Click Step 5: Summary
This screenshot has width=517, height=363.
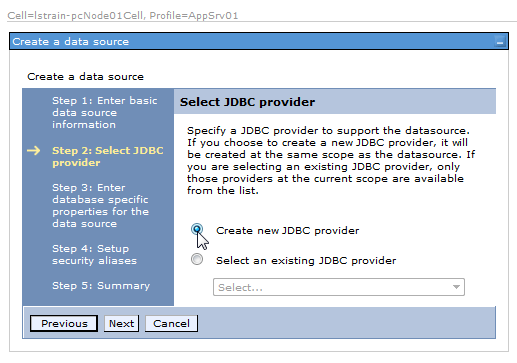tap(101, 286)
